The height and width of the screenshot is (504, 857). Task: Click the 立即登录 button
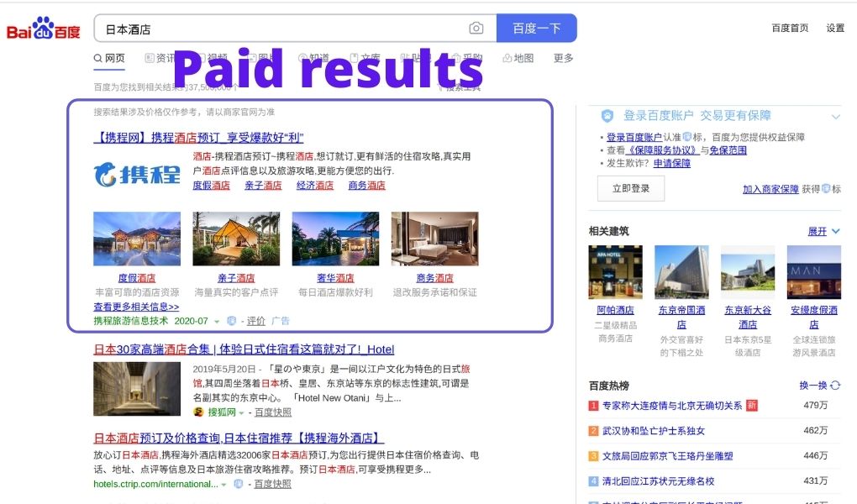click(x=631, y=189)
